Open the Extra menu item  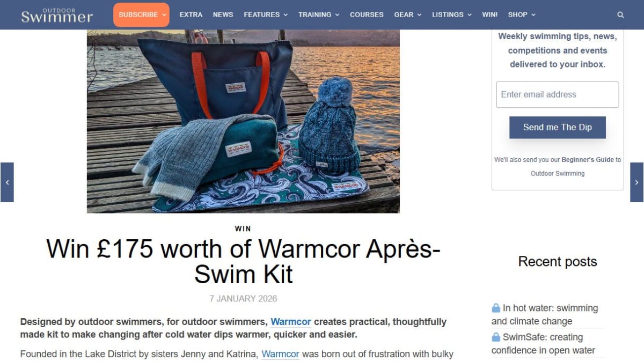click(x=191, y=14)
